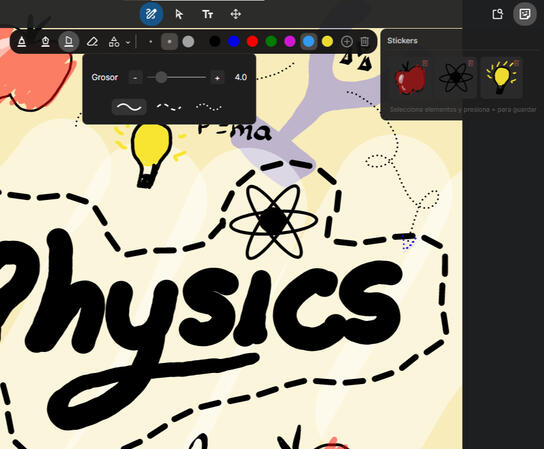Insert the light bulb sticker
The width and height of the screenshot is (544, 449).
(501, 78)
